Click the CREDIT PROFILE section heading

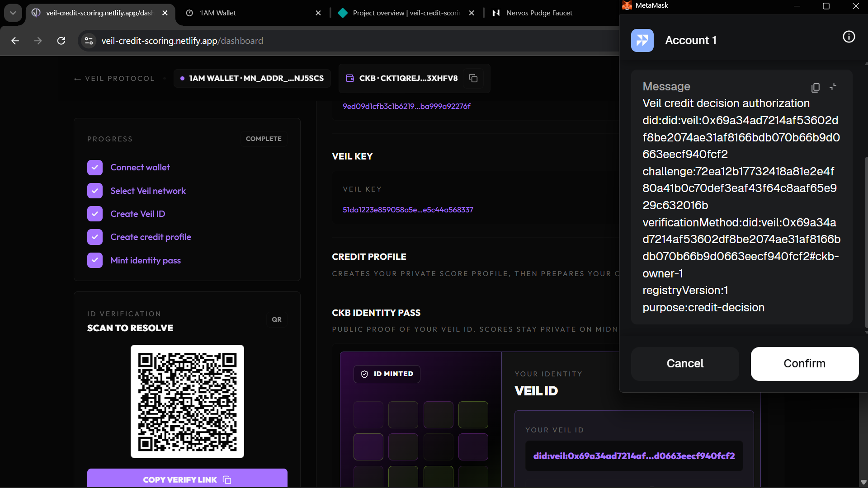pos(369,257)
